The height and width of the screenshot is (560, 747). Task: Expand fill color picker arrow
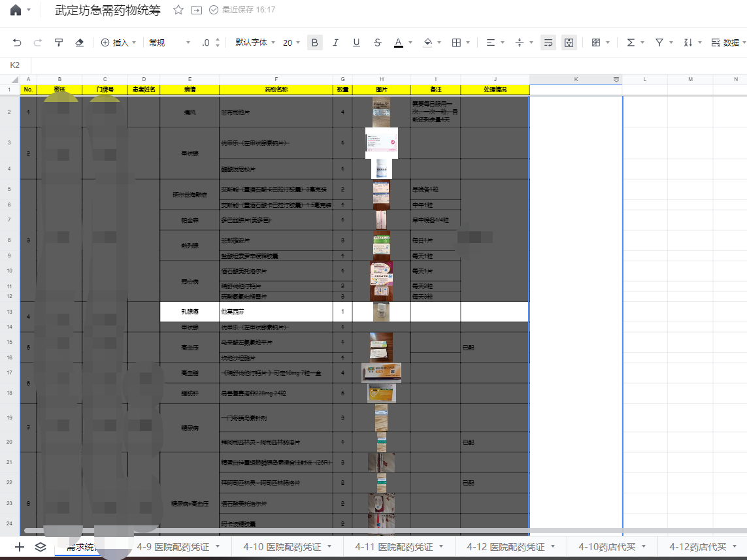[439, 43]
